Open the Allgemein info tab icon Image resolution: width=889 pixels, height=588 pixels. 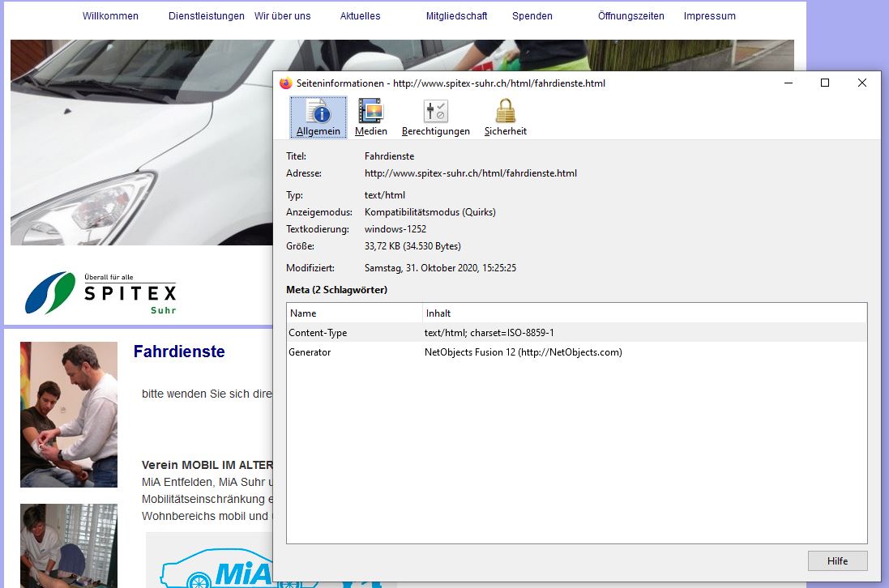(318, 112)
